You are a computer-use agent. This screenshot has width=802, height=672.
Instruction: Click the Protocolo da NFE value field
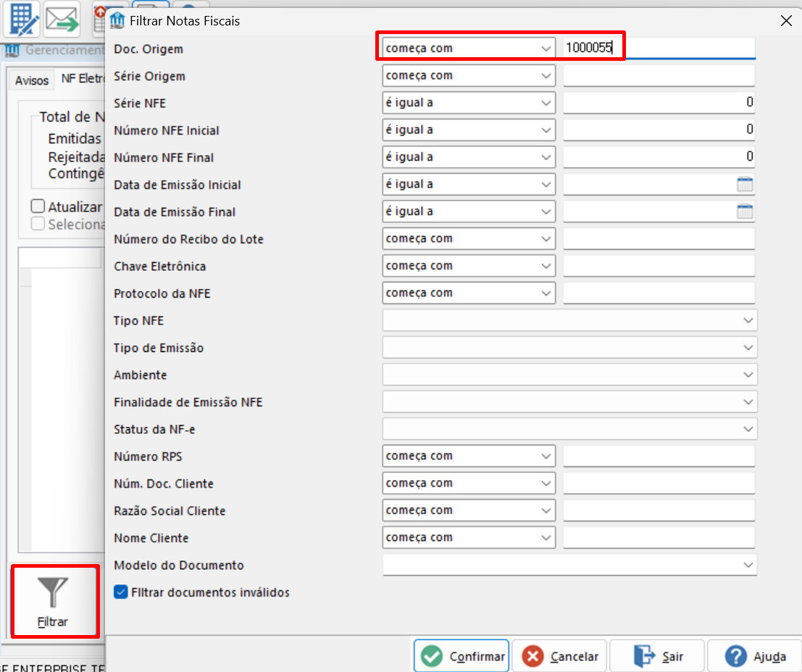659,293
